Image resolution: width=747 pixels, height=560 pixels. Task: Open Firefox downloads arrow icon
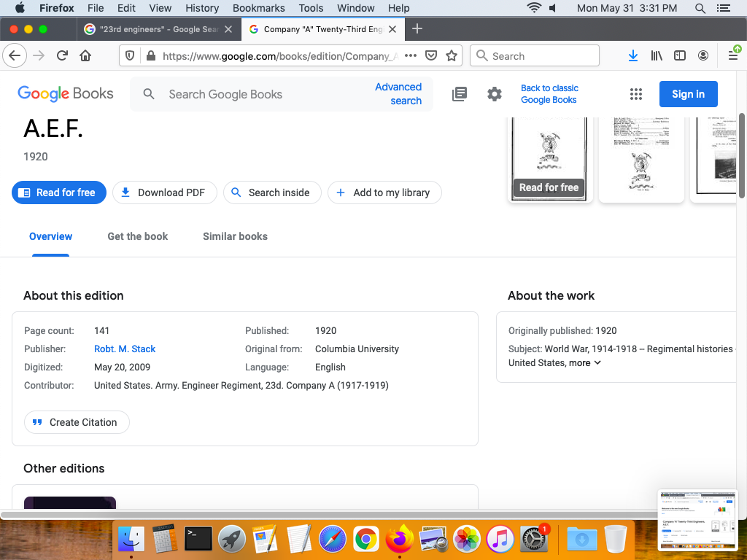pos(633,56)
